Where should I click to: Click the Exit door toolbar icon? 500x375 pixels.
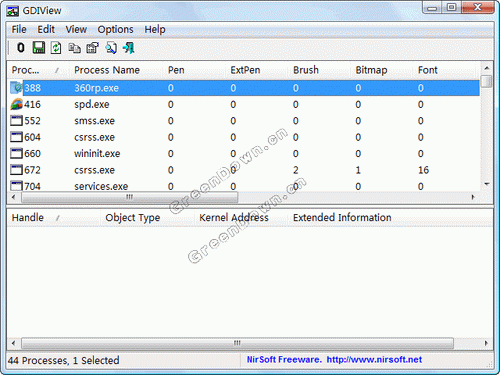129,48
